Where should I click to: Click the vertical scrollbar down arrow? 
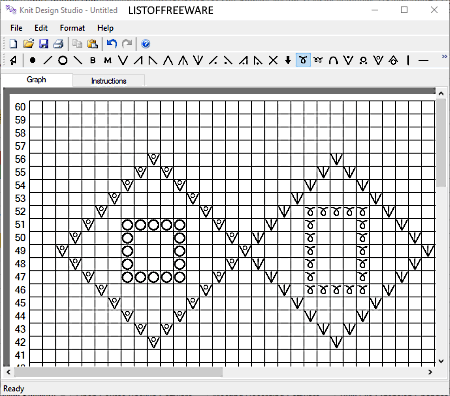click(x=441, y=361)
